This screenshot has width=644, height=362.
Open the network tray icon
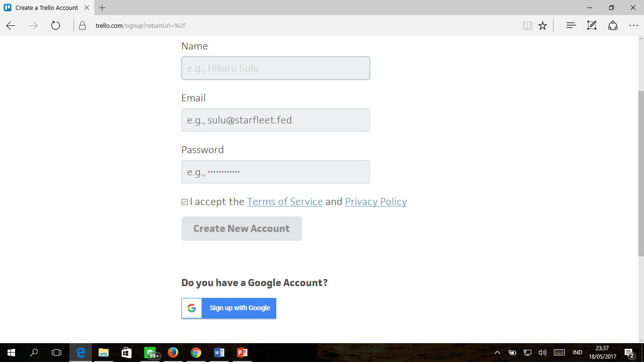(x=528, y=353)
